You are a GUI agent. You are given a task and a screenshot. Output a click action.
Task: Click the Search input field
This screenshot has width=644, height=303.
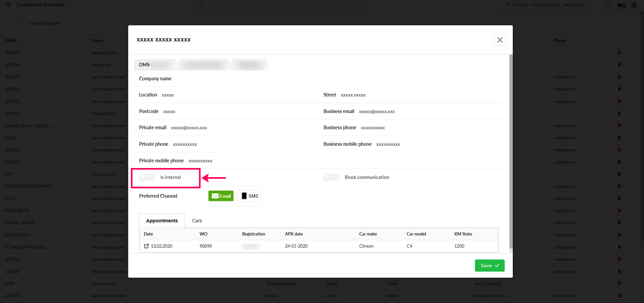tap(283, 5)
